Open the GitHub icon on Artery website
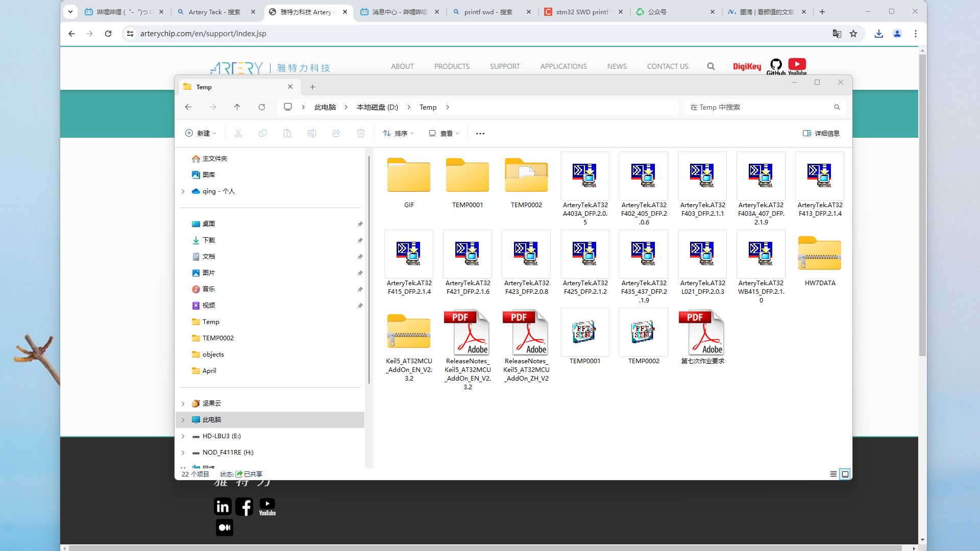The height and width of the screenshot is (551, 980). [x=776, y=65]
